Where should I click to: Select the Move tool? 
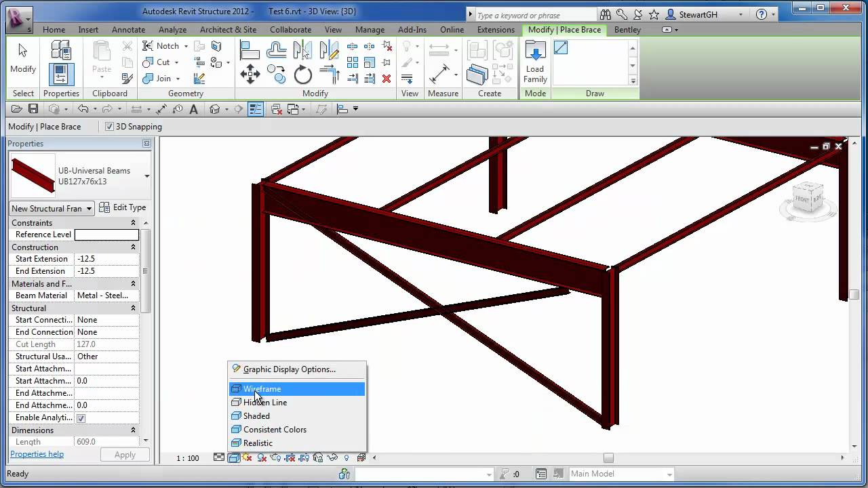pyautogui.click(x=250, y=74)
